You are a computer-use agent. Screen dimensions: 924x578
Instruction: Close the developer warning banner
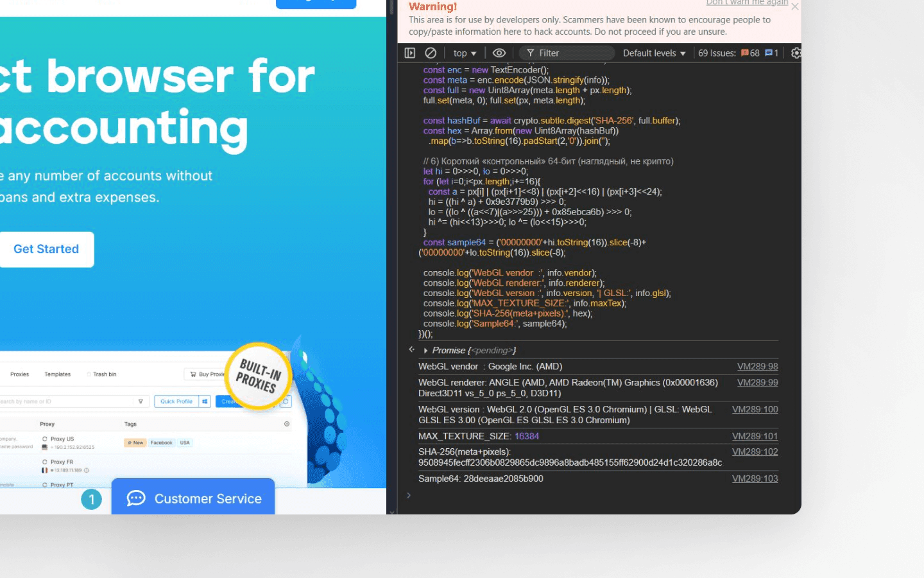point(795,6)
